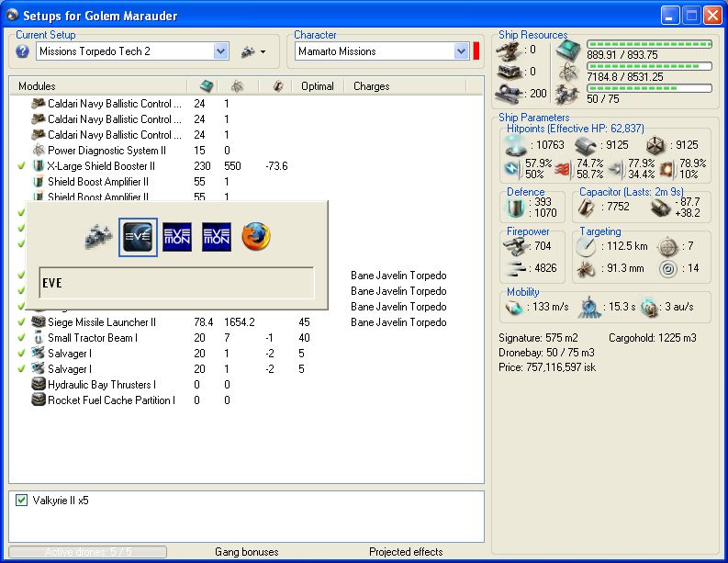Click the CPU chip icon in Ship Resources

[x=568, y=50]
